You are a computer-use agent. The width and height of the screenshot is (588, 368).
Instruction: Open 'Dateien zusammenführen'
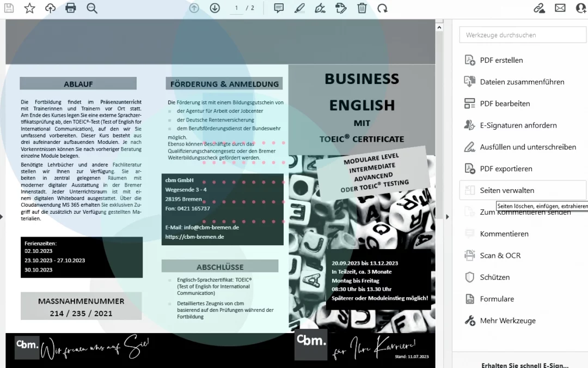pyautogui.click(x=523, y=82)
